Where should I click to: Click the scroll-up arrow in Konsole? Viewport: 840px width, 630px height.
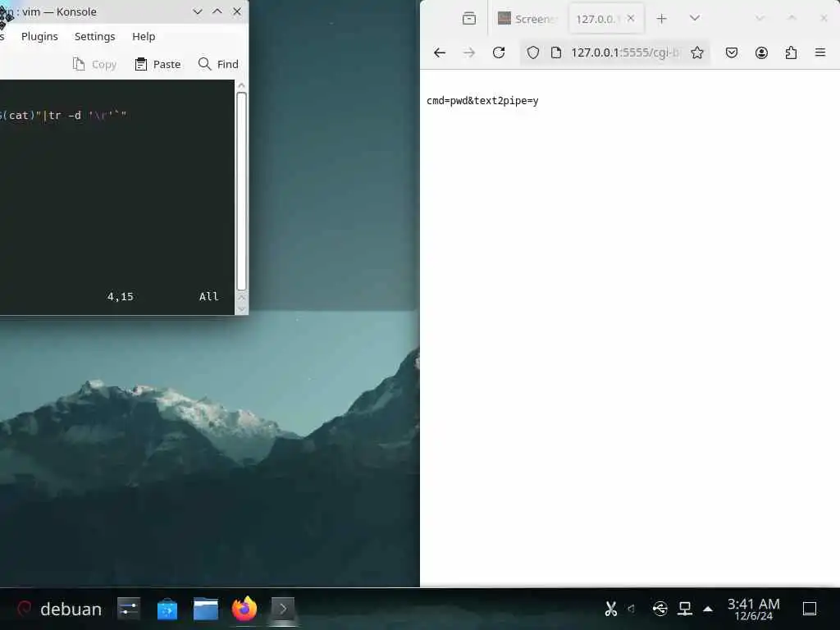click(242, 85)
